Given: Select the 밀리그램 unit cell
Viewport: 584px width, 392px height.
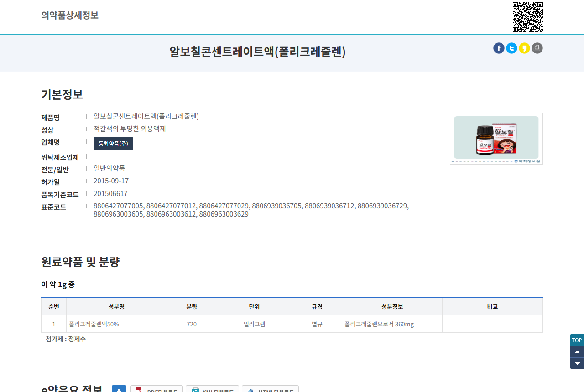Looking at the screenshot, I should click(254, 324).
